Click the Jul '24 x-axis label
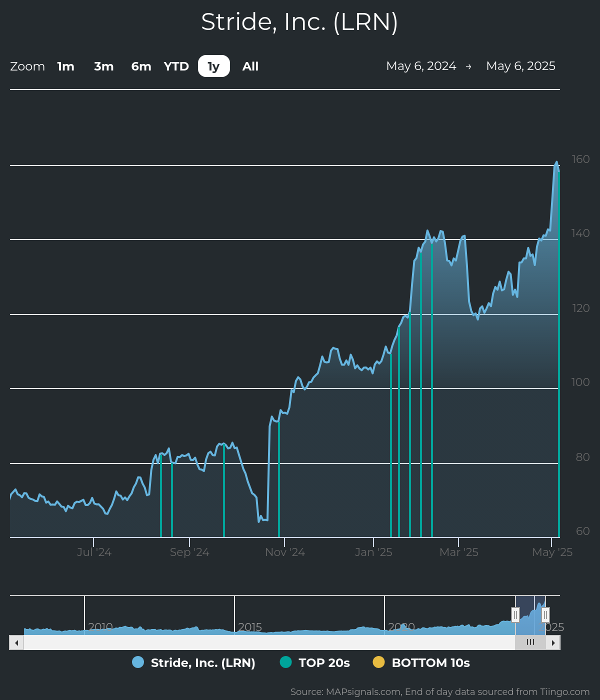Screen dimensions: 600x700 pyautogui.click(x=94, y=552)
